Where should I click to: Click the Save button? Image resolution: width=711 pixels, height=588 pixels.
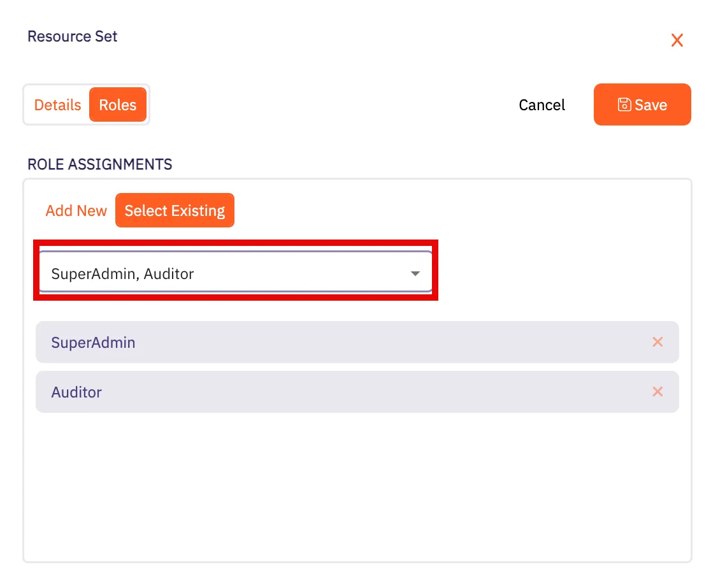[642, 104]
